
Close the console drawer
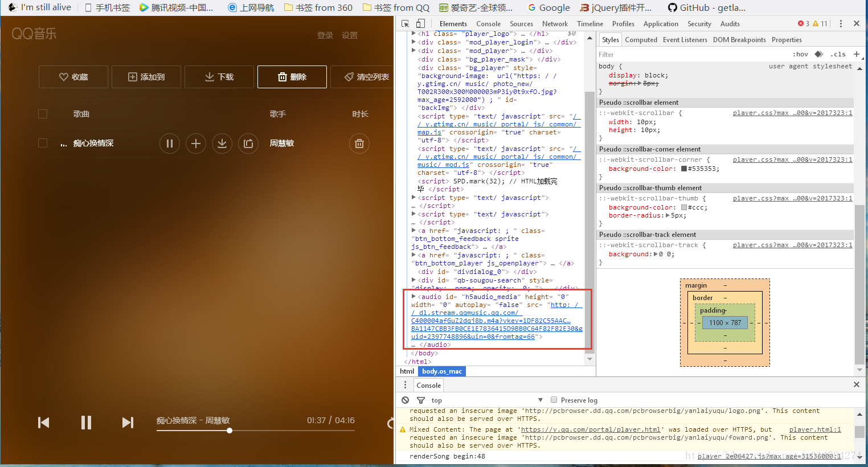pyautogui.click(x=856, y=384)
